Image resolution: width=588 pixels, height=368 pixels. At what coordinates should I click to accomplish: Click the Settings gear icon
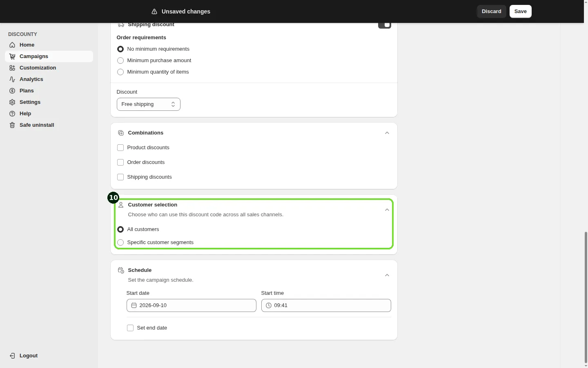click(x=12, y=102)
